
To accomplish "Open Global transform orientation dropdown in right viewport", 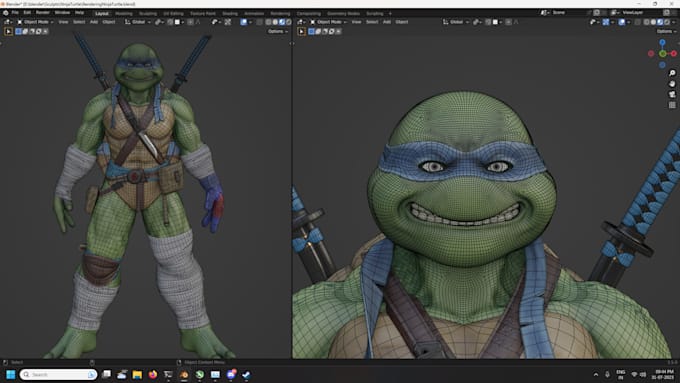I will pyautogui.click(x=455, y=22).
